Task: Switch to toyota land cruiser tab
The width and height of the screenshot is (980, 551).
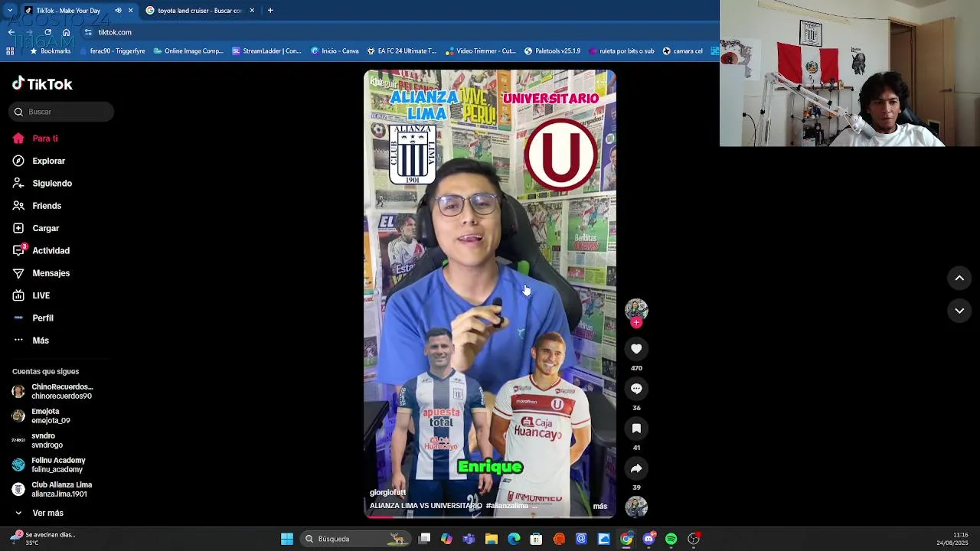Action: click(200, 11)
